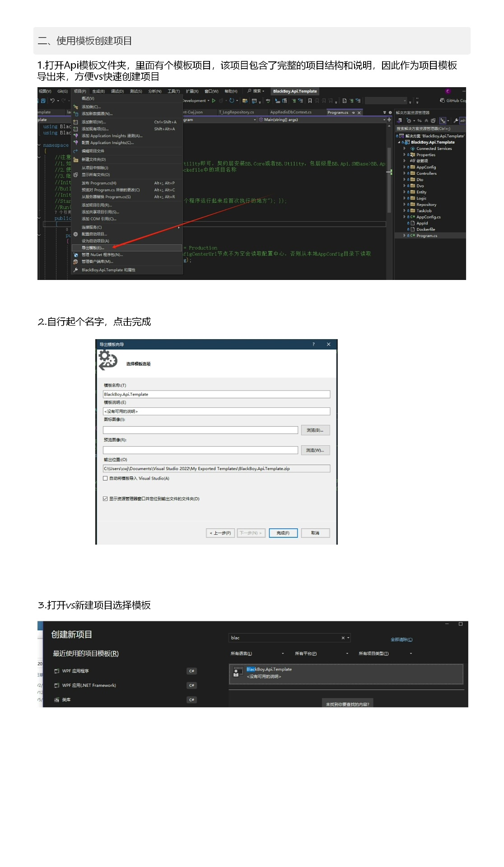Image resolution: width=504 pixels, height=867 pixels.
Task: Click the wrench properties icon in Solution Explorer
Action: tap(456, 121)
